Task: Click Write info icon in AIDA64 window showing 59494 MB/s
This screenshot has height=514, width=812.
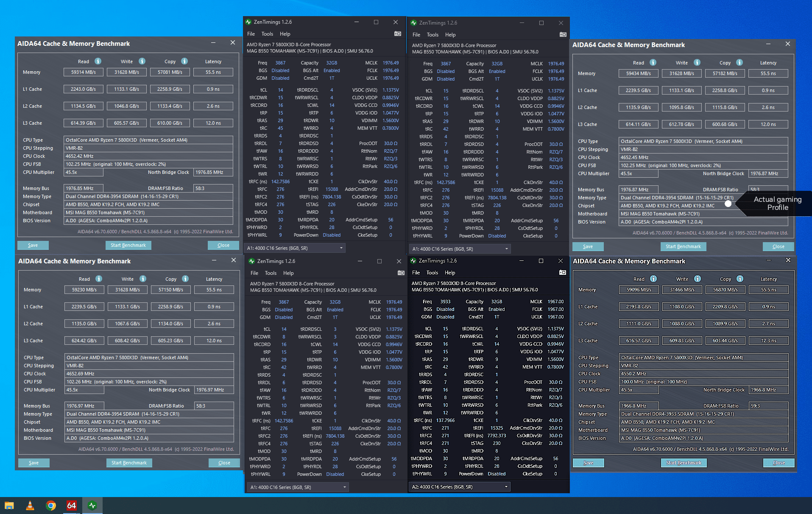Action: click(x=697, y=62)
